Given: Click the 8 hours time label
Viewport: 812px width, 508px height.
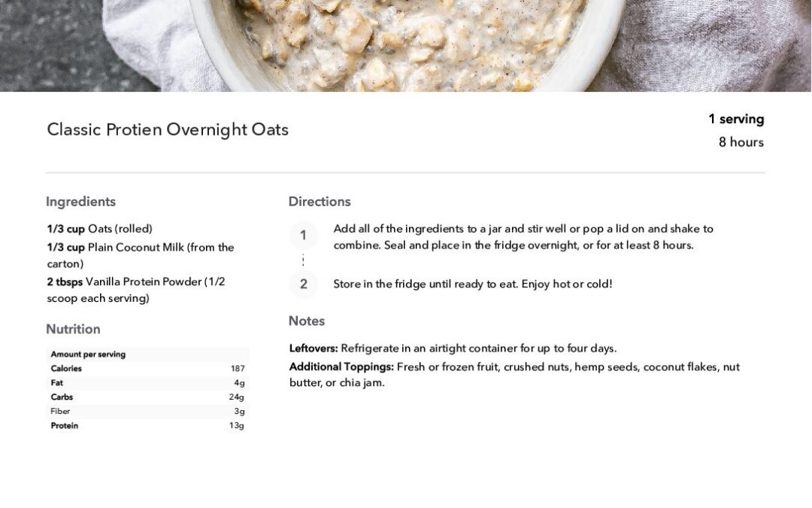Looking at the screenshot, I should [741, 142].
